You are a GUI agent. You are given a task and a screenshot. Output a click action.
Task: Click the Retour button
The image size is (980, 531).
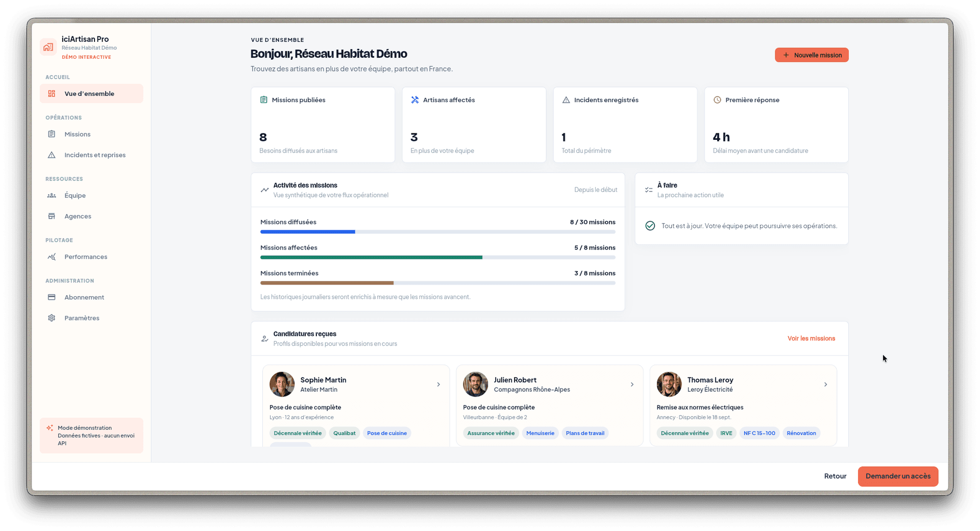pos(835,476)
